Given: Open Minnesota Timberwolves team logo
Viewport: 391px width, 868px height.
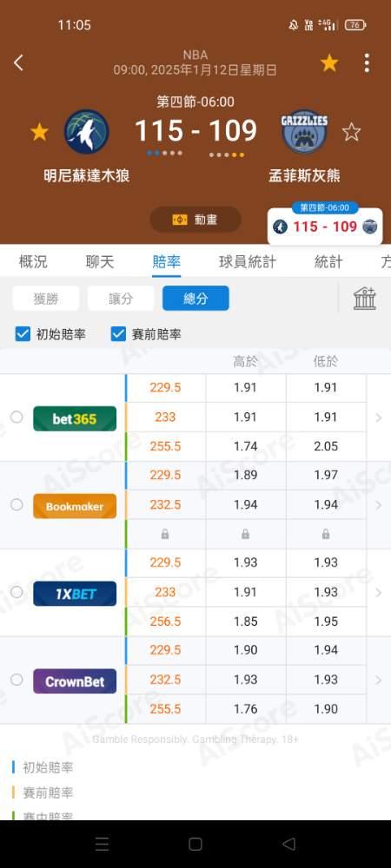Looking at the screenshot, I should click(x=86, y=131).
